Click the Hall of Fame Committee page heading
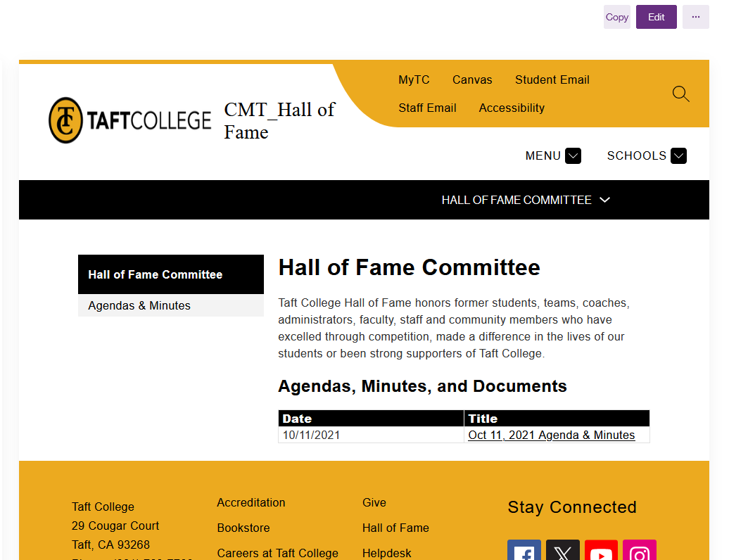 (x=409, y=267)
